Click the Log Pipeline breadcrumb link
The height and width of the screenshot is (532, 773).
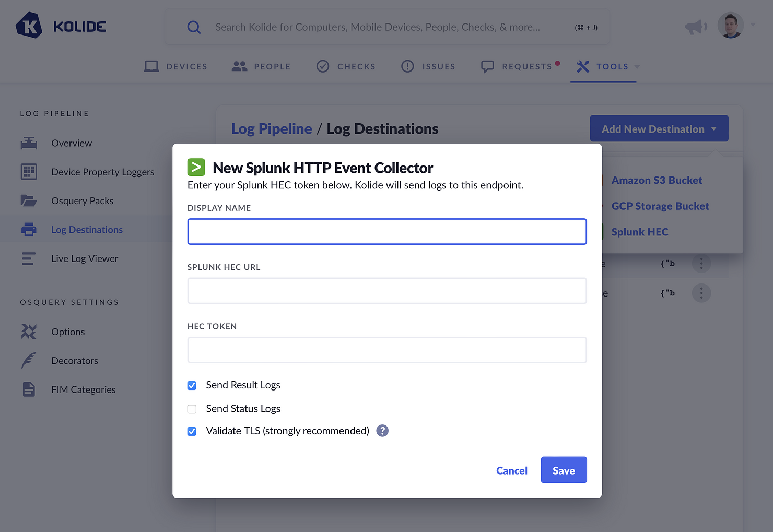(x=272, y=128)
